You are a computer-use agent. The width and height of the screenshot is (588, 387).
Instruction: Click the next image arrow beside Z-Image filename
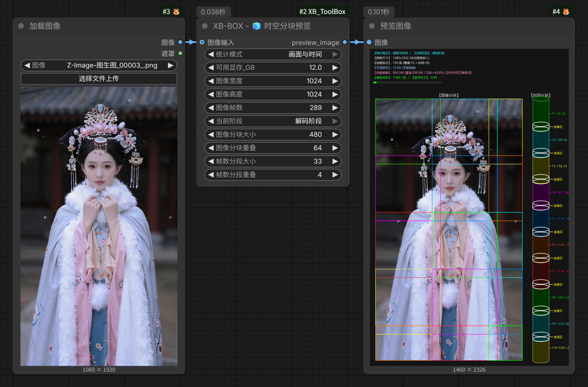pos(170,65)
